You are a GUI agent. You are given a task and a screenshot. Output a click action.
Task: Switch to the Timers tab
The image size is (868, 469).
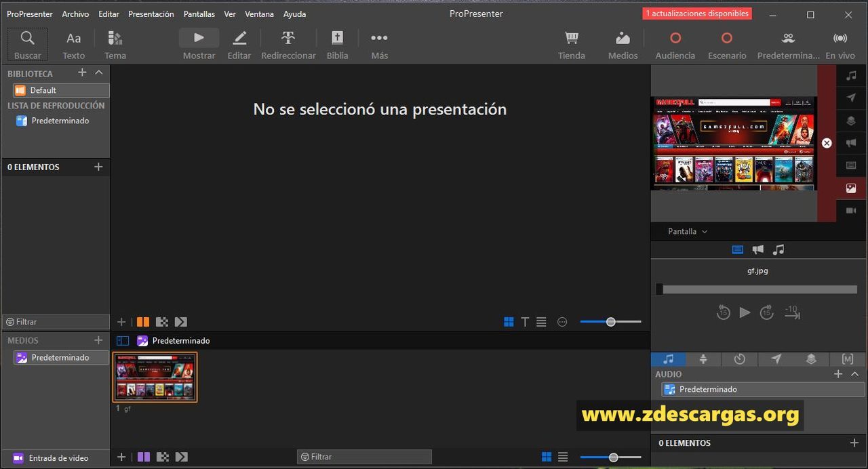coord(739,359)
